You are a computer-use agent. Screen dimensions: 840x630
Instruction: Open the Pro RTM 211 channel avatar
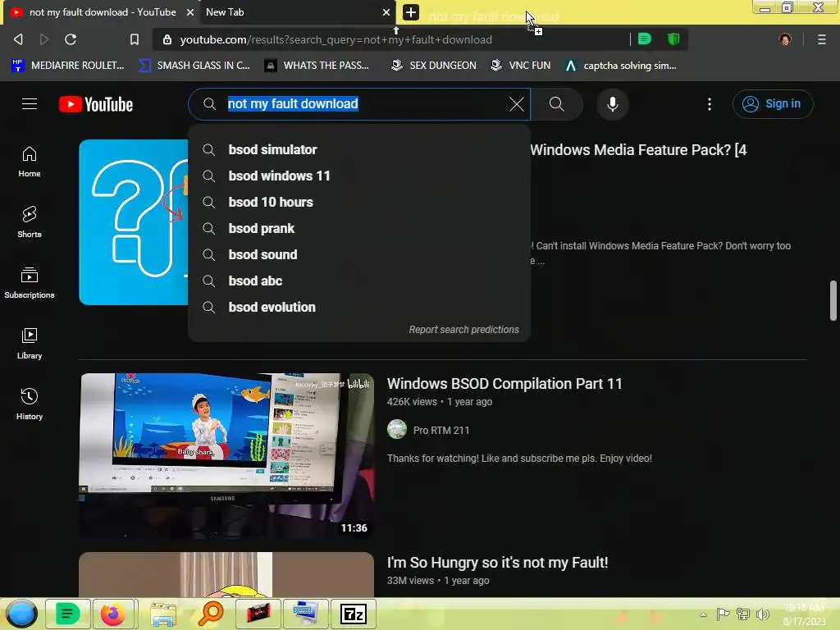[x=397, y=430]
